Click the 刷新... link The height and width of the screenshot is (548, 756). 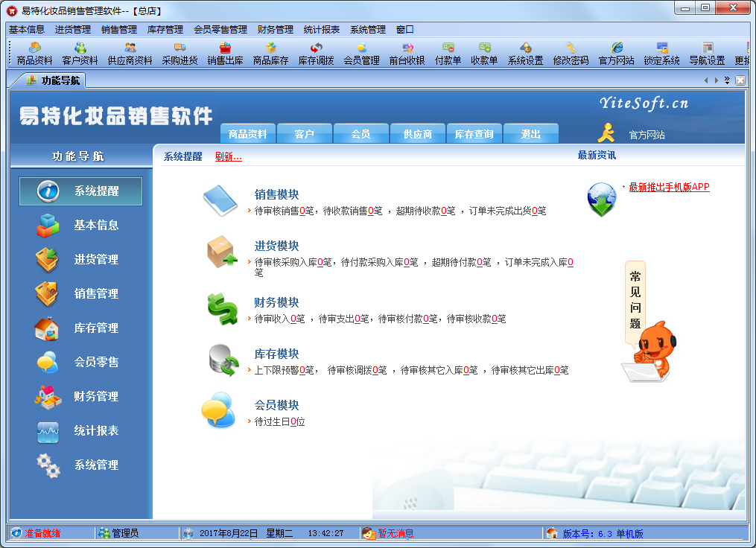click(x=229, y=156)
